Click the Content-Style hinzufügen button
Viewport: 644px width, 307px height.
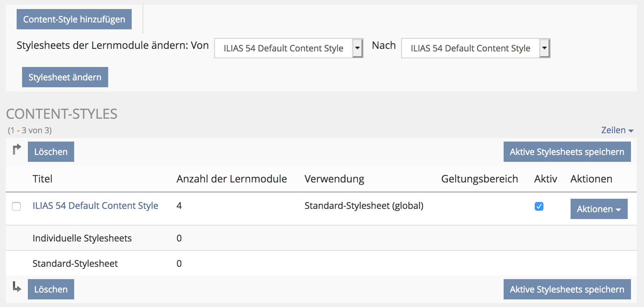click(74, 19)
